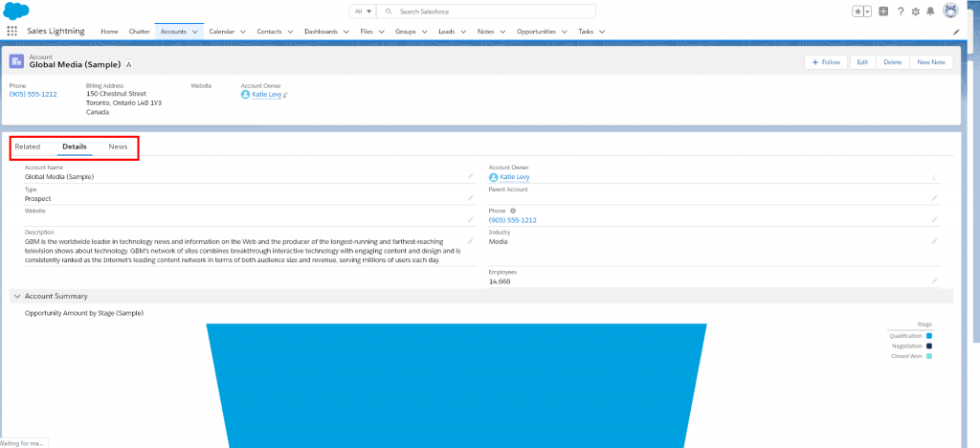Open the Dashboards tab
This screenshot has height=448, width=980.
pyautogui.click(x=322, y=32)
